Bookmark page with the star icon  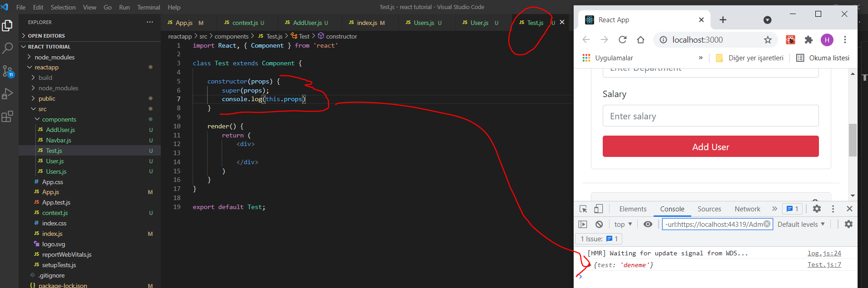coord(768,40)
